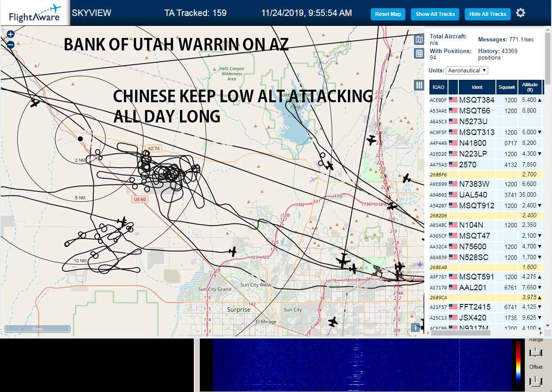Zoom in the map with plus button
The width and height of the screenshot is (552, 392).
(11, 34)
